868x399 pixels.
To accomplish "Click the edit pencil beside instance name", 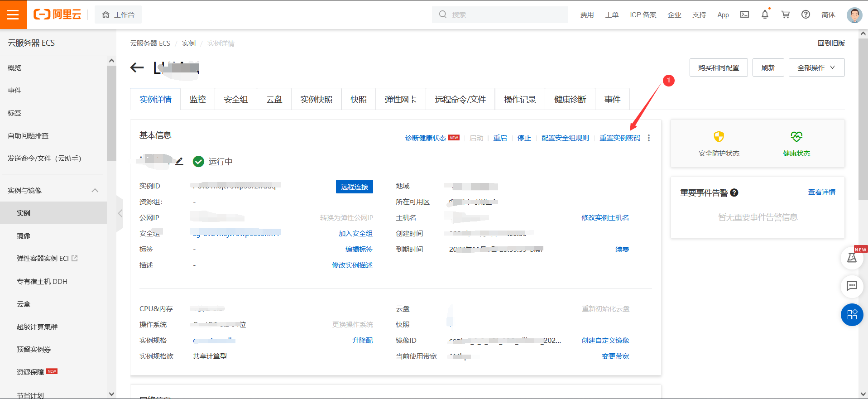I will [x=179, y=161].
